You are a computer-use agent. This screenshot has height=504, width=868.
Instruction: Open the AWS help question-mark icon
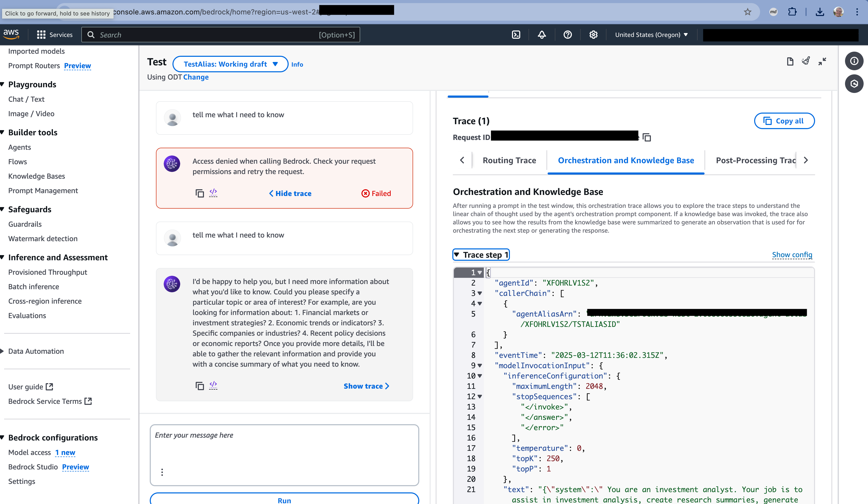coord(567,35)
